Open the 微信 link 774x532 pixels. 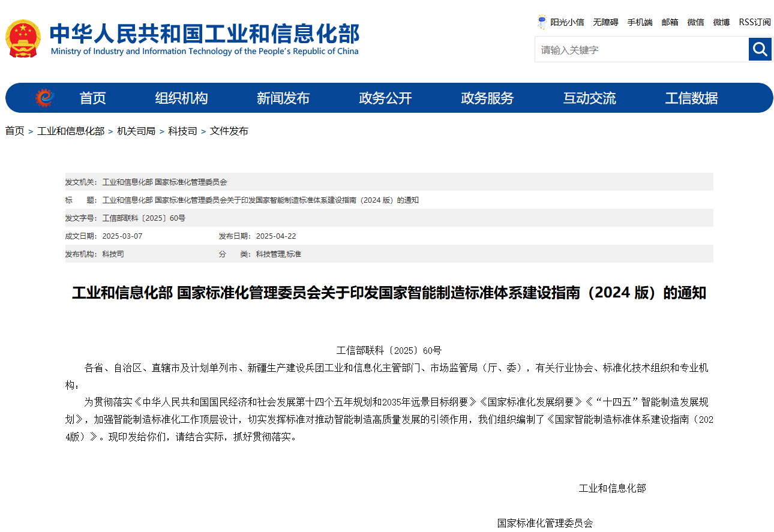tap(695, 22)
